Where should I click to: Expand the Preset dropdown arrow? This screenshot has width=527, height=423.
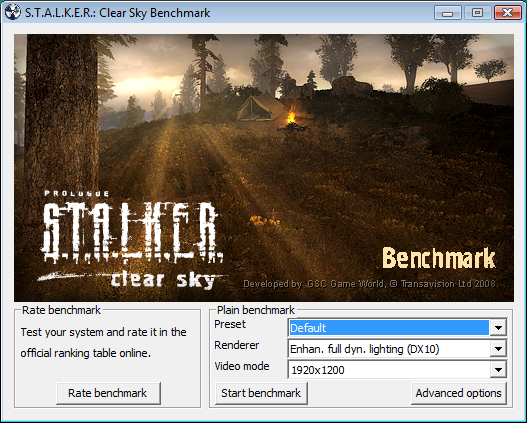pyautogui.click(x=498, y=327)
